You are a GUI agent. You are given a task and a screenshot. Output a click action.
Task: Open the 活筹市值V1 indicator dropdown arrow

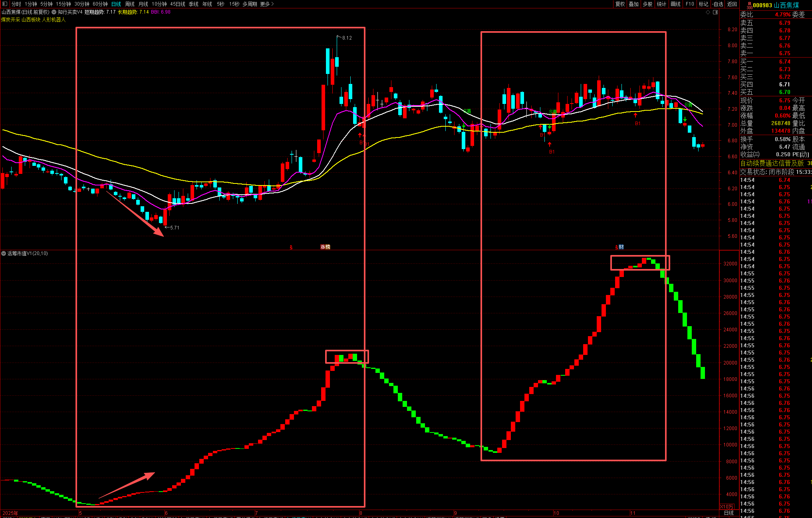4,253
